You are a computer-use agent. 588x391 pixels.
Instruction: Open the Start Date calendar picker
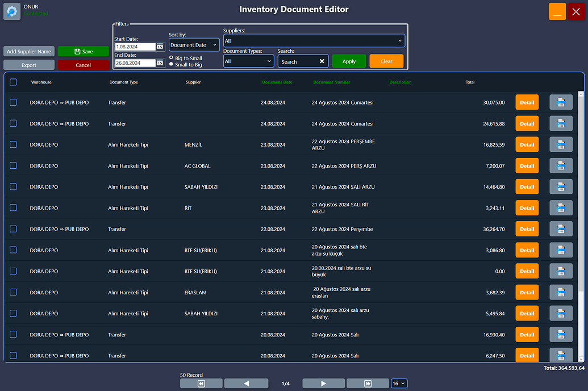160,47
